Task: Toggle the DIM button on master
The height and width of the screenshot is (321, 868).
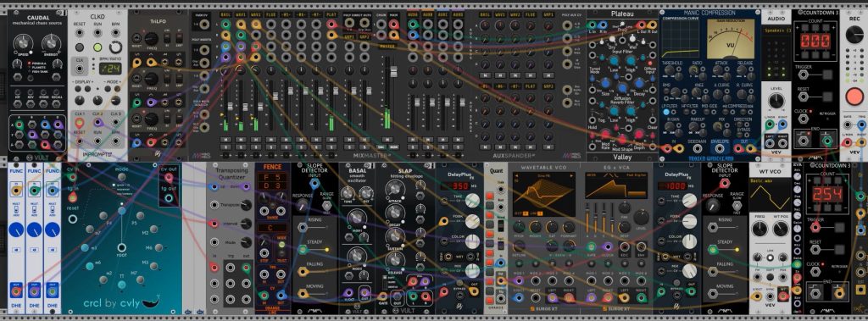Action: (381, 147)
